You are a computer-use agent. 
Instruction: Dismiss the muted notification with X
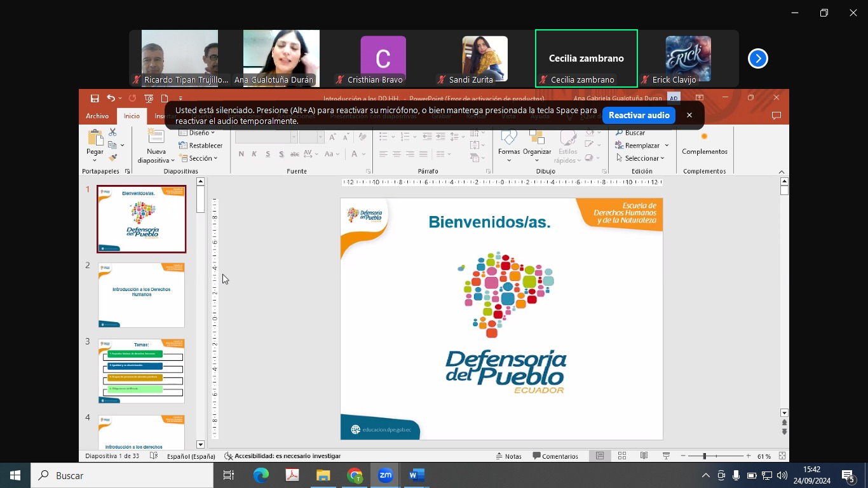tap(689, 115)
